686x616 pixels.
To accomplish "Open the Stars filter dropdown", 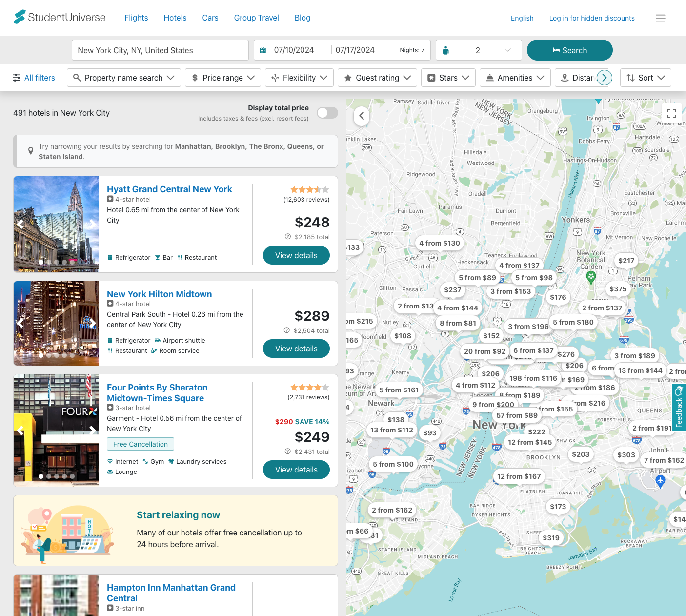I will click(x=448, y=78).
